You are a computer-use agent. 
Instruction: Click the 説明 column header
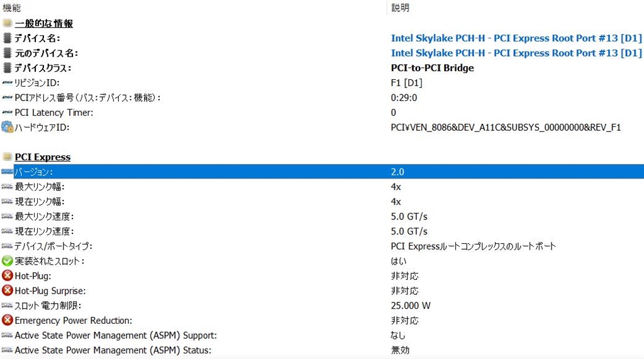click(400, 8)
